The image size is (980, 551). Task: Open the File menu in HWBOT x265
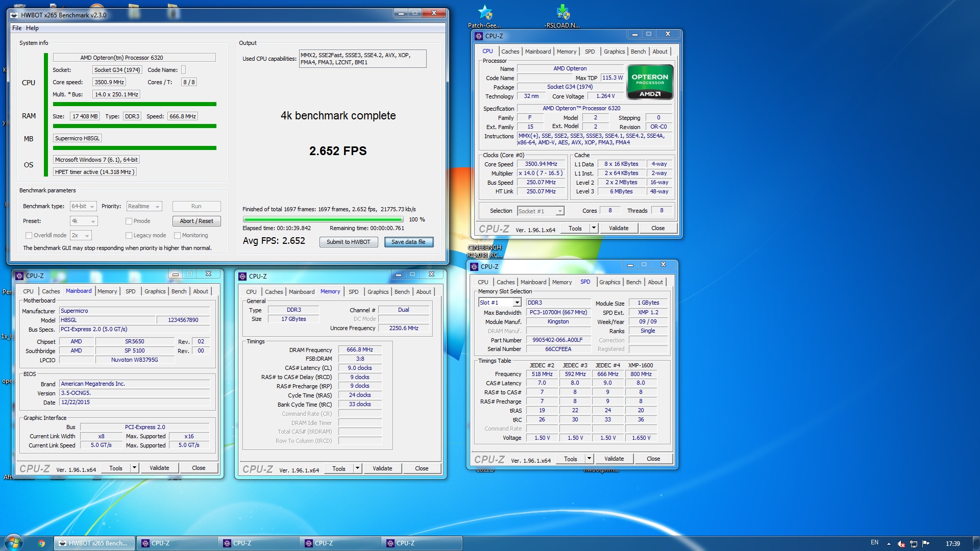(x=17, y=28)
